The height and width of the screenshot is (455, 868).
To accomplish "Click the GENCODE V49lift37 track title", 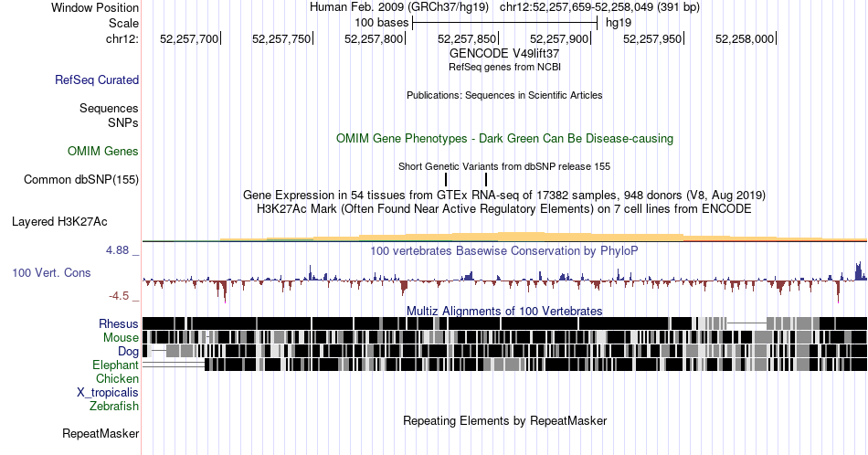I will 504,54.
